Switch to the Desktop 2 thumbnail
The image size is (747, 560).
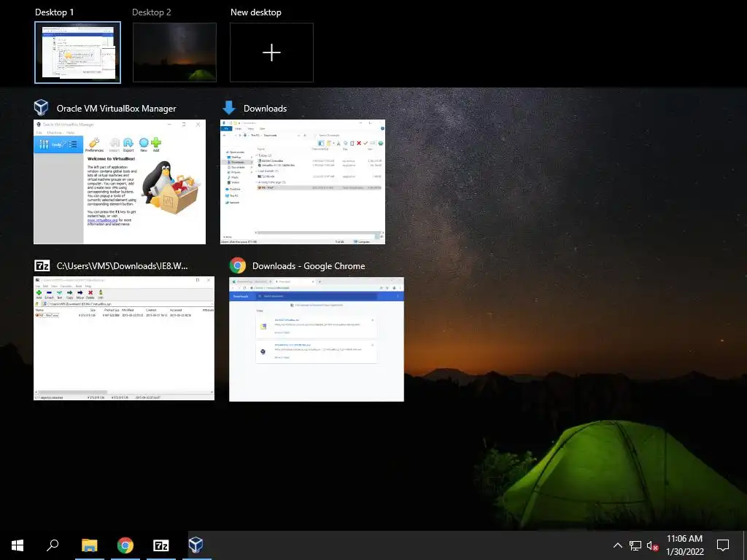tap(174, 52)
